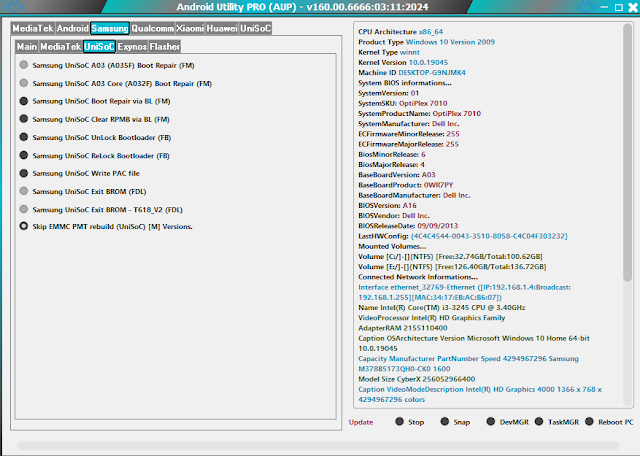
Task: Click the Kernel Version 10.0.19045 line
Action: (x=403, y=62)
